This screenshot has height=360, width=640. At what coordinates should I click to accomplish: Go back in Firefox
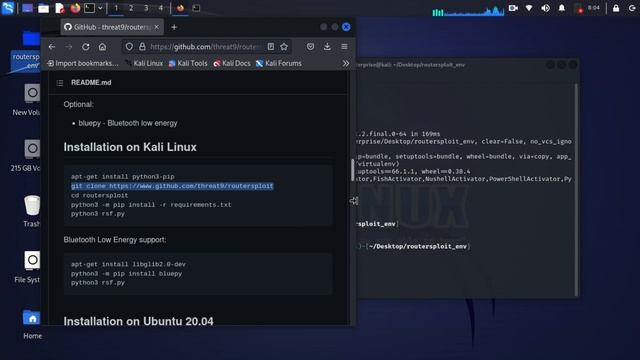pyautogui.click(x=52, y=47)
